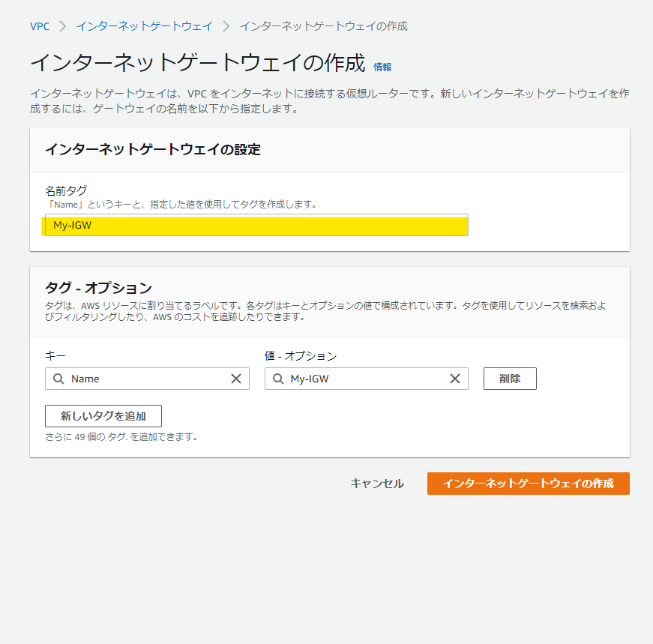The image size is (653, 644).
Task: Remove the Name tag row with 削除
Action: coord(510,379)
